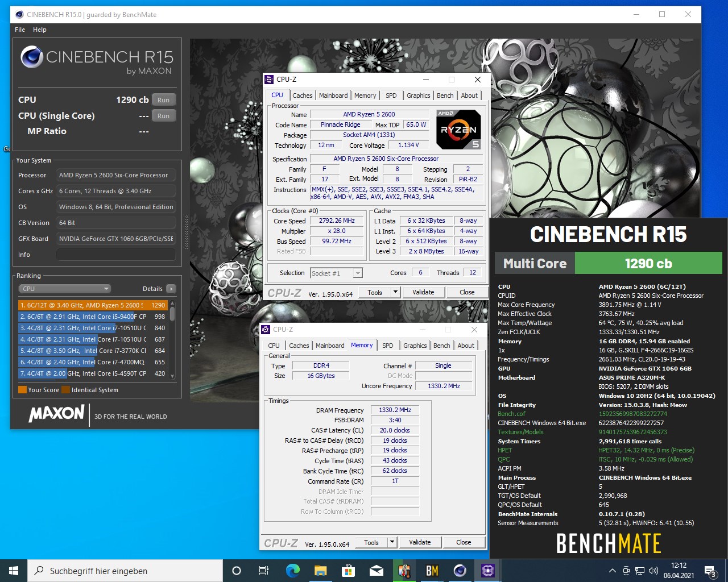This screenshot has width=728, height=582.
Task: Switch to BenchMate (BM) taskbar icon
Action: [x=432, y=571]
